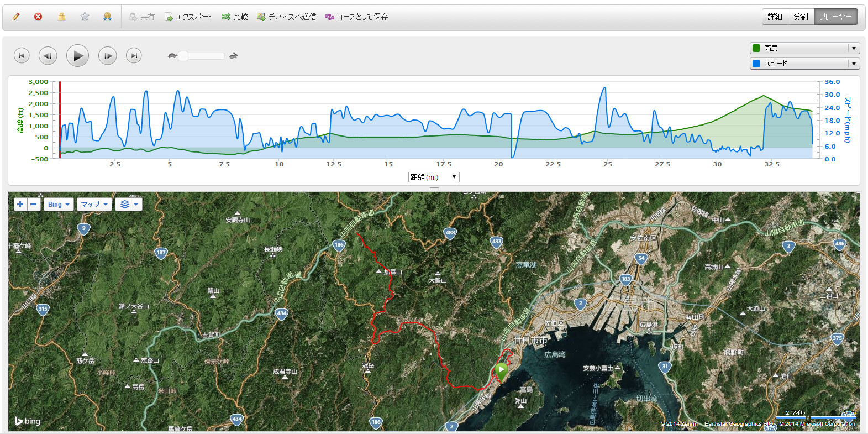
Task: Step forward one frame in player
Action: coord(107,55)
